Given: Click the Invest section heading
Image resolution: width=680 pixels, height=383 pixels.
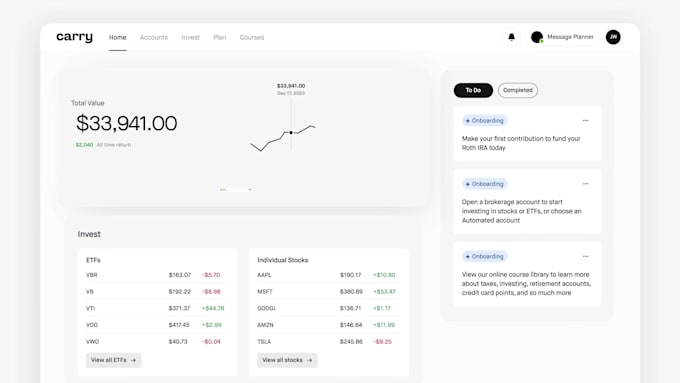Looking at the screenshot, I should click(89, 234).
